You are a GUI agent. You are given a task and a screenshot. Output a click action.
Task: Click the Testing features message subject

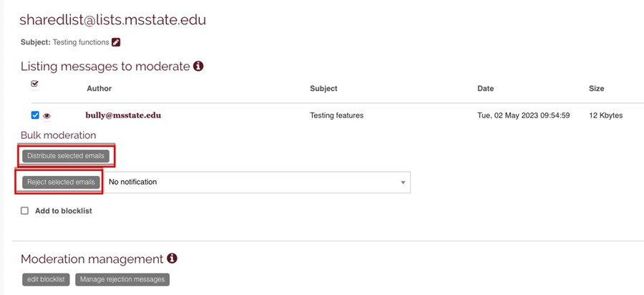(x=337, y=115)
